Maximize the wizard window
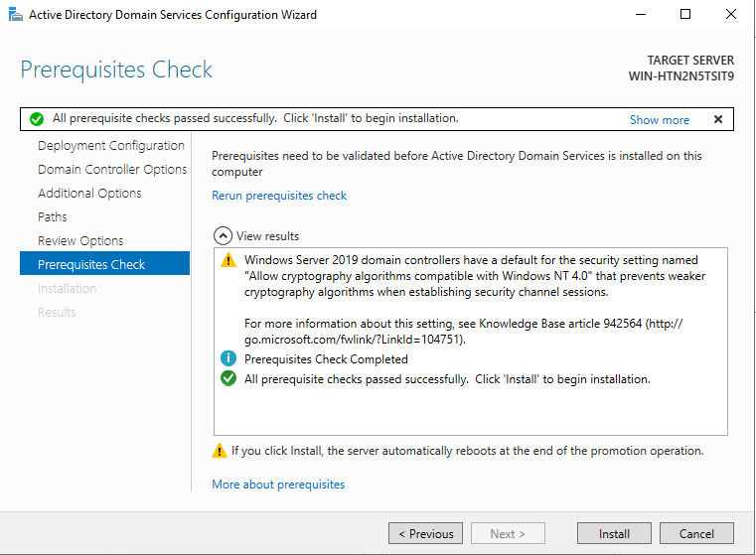 pyautogui.click(x=685, y=15)
